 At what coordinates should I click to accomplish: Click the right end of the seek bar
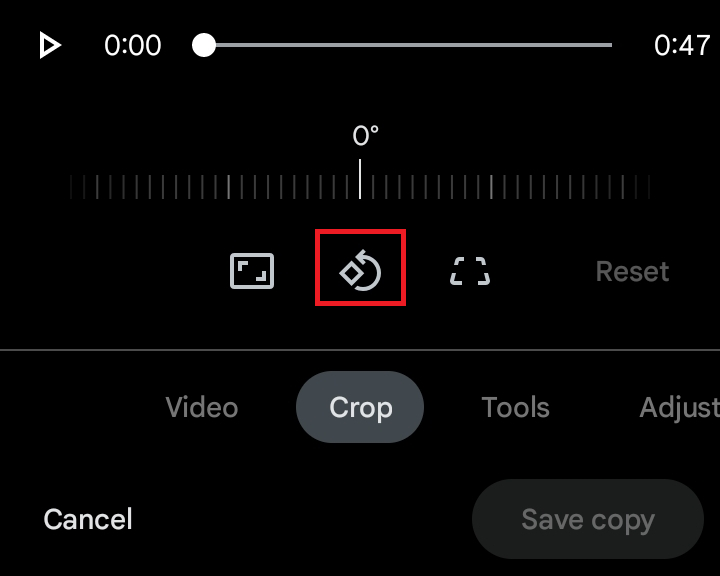(608, 45)
